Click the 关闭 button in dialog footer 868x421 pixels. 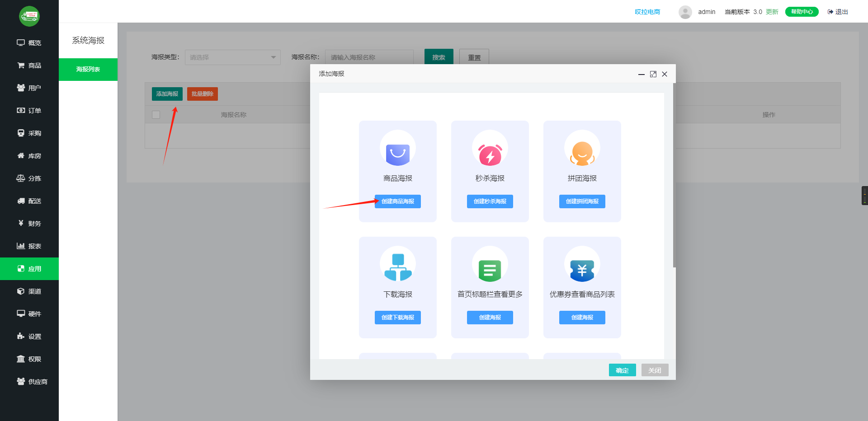(655, 370)
